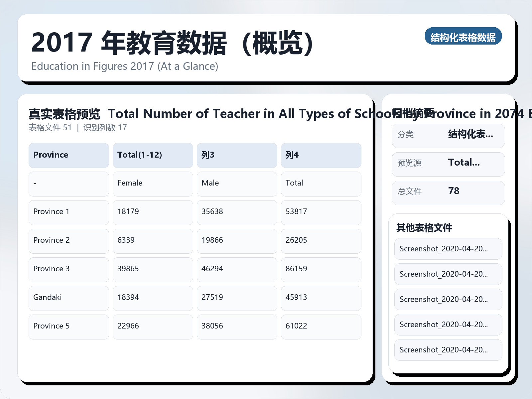Viewport: 532px width, 399px height.
Task: Click the 分类 summary card
Action: pyautogui.click(x=448, y=135)
